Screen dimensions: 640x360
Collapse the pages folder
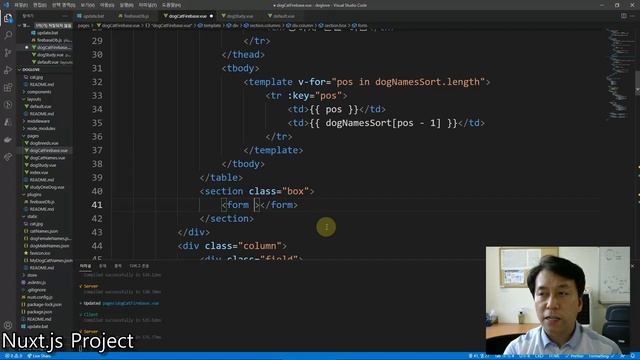33,136
